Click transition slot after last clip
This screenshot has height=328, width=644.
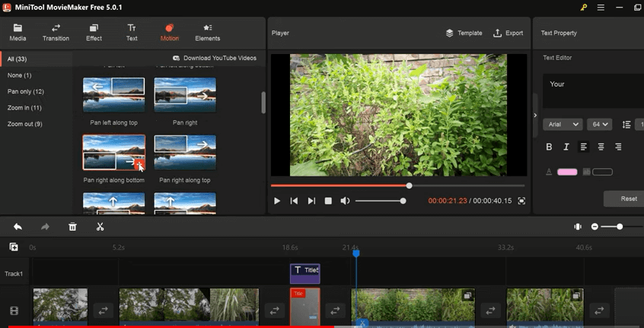coord(599,310)
